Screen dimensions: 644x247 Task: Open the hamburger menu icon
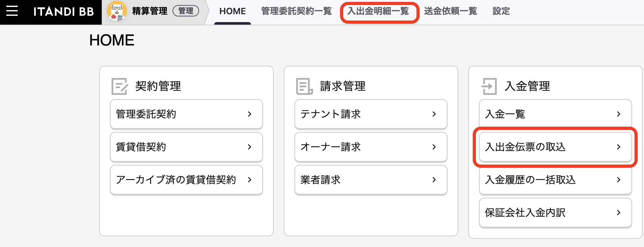[12, 11]
